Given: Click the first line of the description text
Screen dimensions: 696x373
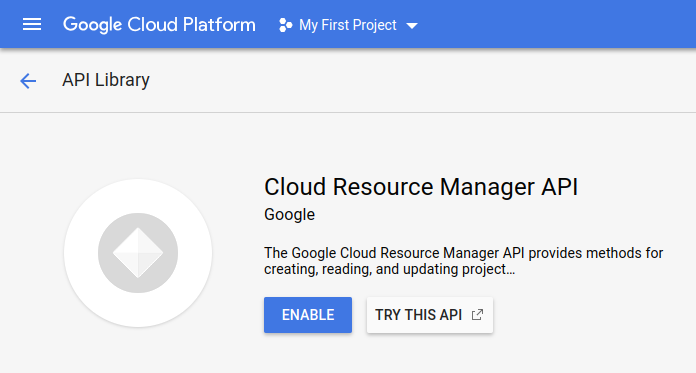Looking at the screenshot, I should pyautogui.click(x=463, y=253).
